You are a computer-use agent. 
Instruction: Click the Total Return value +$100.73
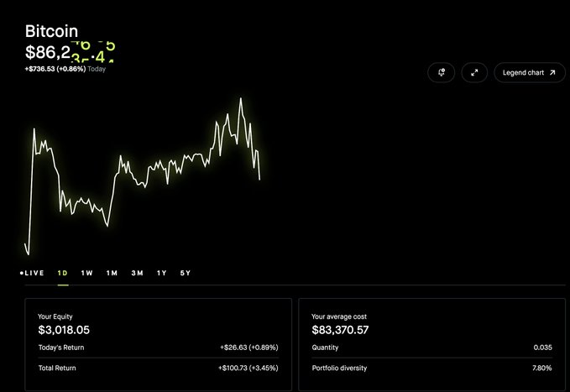248,368
